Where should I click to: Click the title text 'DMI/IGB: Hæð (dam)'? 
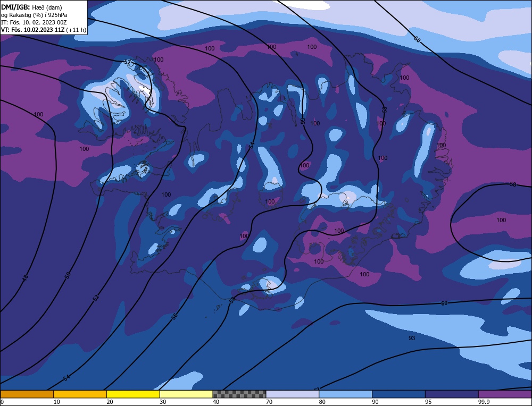click(x=31, y=7)
